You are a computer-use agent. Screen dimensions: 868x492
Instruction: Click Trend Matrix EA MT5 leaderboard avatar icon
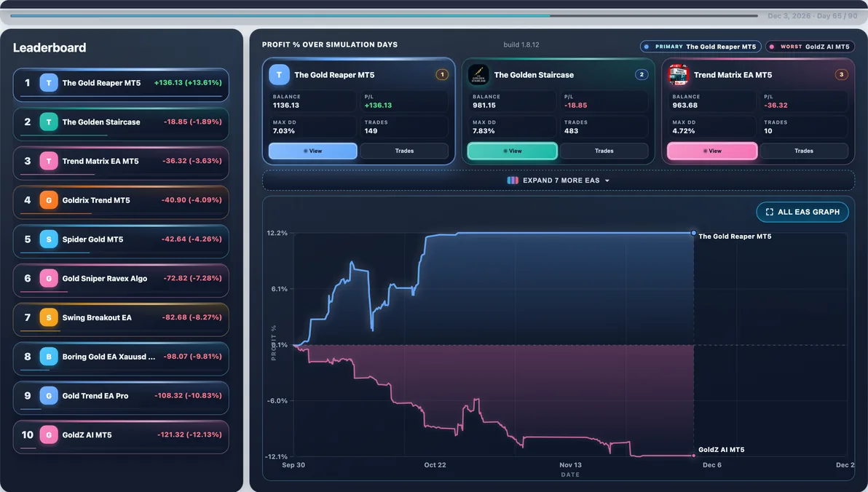pos(49,161)
